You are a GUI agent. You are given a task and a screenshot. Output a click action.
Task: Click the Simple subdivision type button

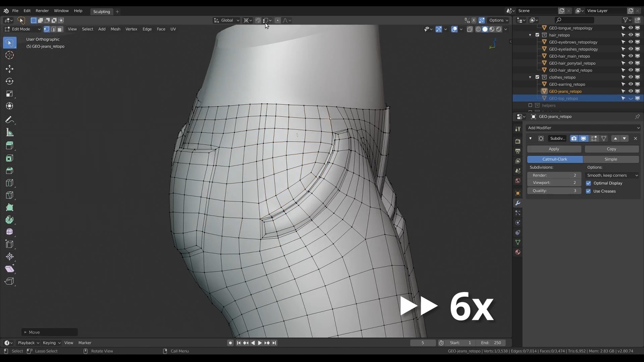tap(611, 159)
